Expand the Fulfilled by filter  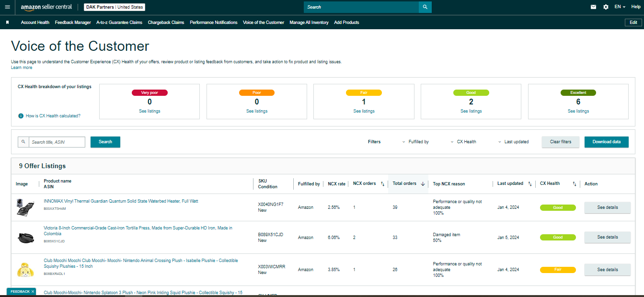(415, 142)
